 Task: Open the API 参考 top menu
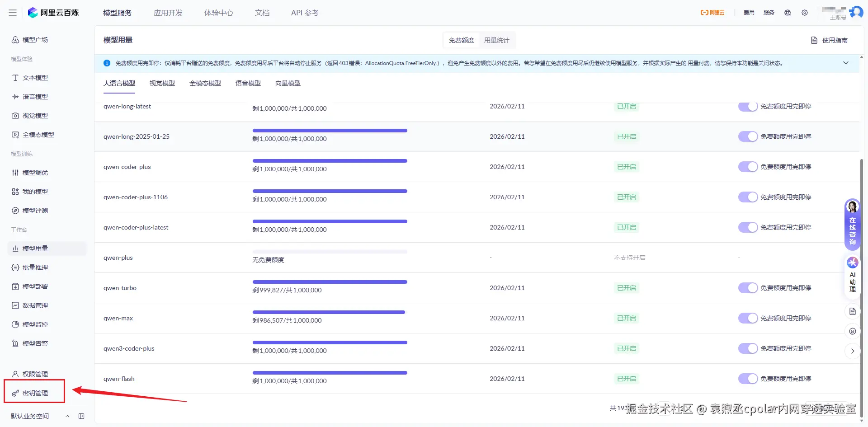coord(305,13)
